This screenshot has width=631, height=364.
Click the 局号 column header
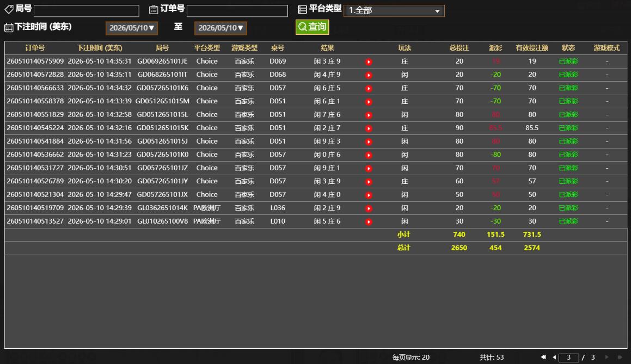pyautogui.click(x=162, y=48)
